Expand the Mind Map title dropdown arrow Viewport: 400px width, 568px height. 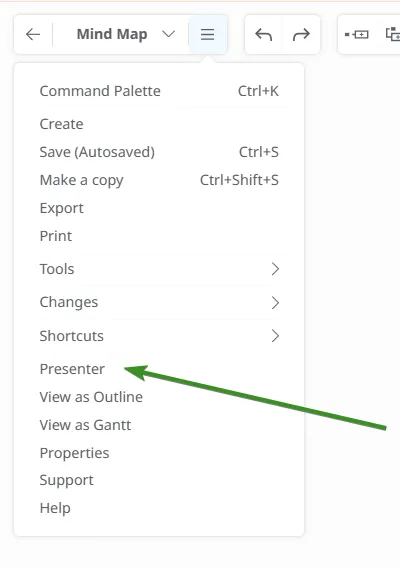pyautogui.click(x=168, y=34)
